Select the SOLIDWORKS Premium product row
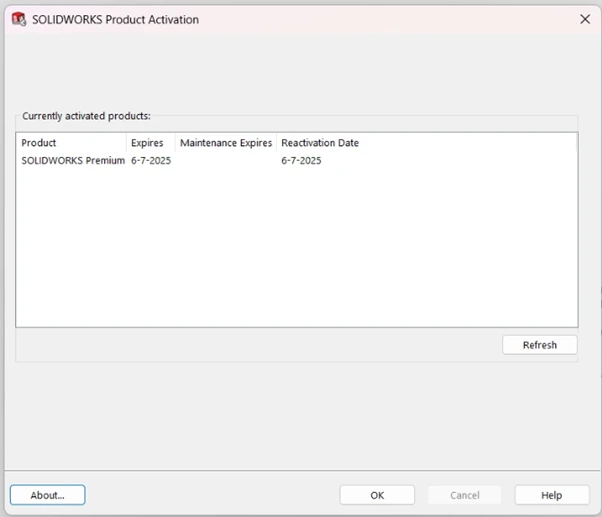Image resolution: width=602 pixels, height=517 pixels. tap(296, 160)
